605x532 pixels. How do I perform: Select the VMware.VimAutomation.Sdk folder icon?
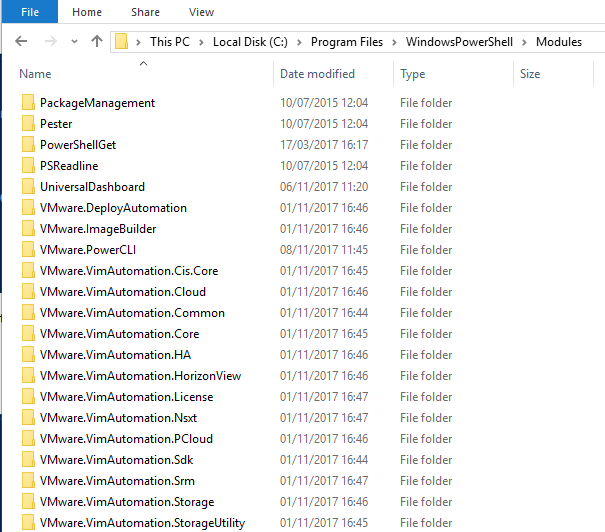pos(28,459)
